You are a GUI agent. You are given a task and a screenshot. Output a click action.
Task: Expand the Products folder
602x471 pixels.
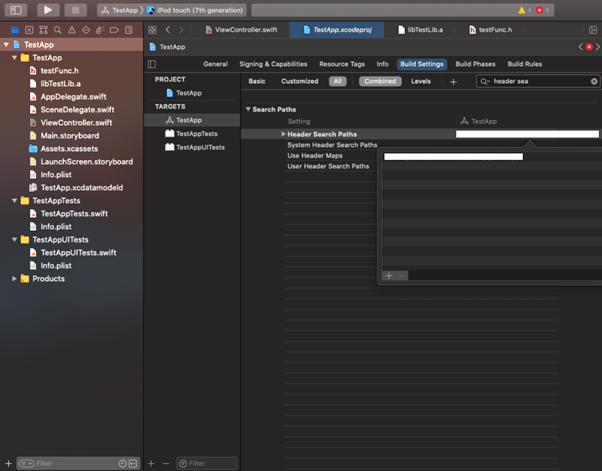[14, 279]
